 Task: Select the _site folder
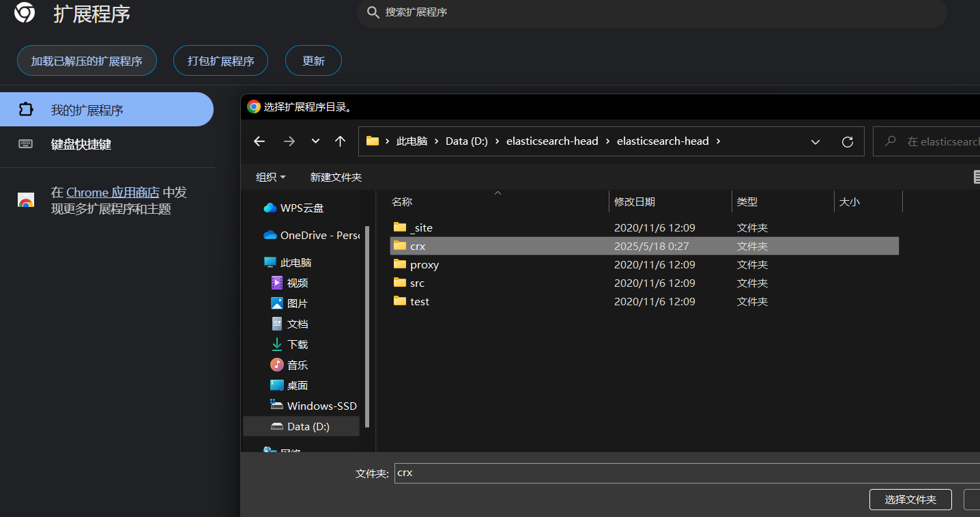coord(644,227)
